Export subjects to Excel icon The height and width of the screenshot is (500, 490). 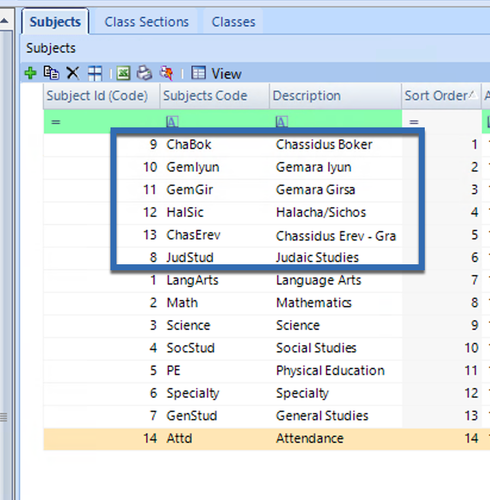click(123, 73)
